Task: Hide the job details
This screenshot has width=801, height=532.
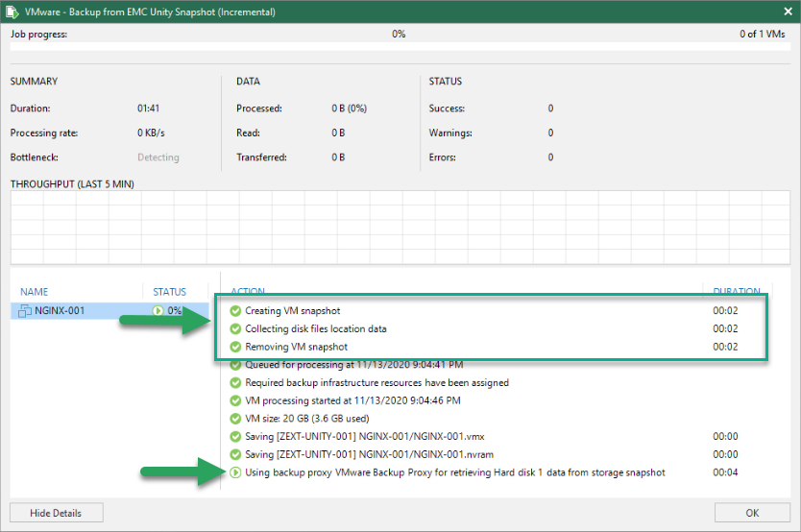Action: (x=57, y=513)
